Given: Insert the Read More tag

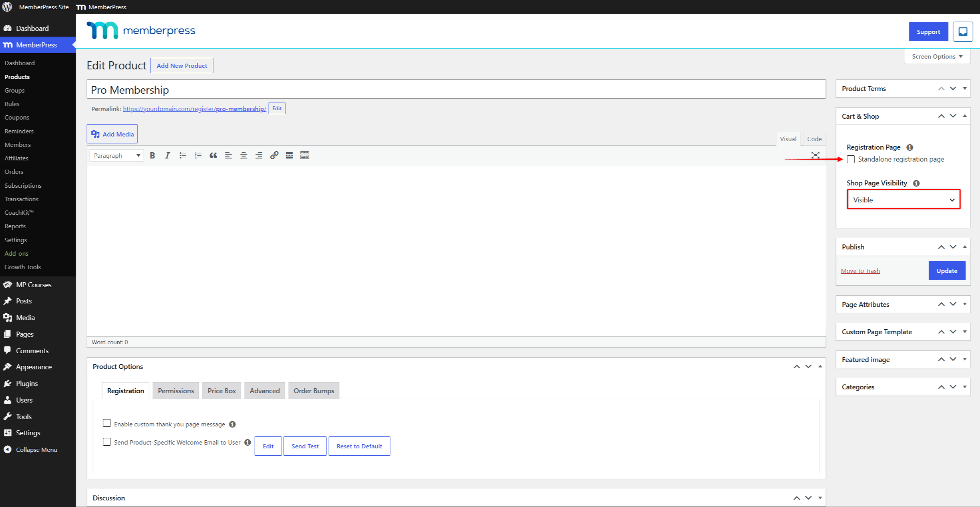Looking at the screenshot, I should tap(289, 155).
